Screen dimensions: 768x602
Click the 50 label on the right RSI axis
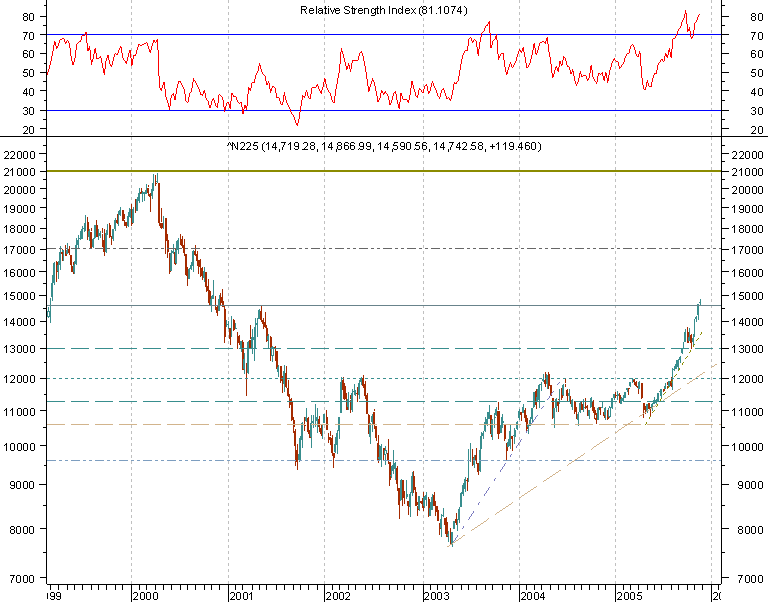pyautogui.click(x=757, y=73)
